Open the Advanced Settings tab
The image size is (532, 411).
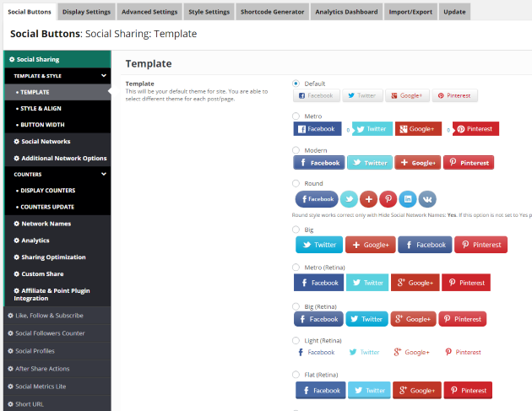(149, 12)
